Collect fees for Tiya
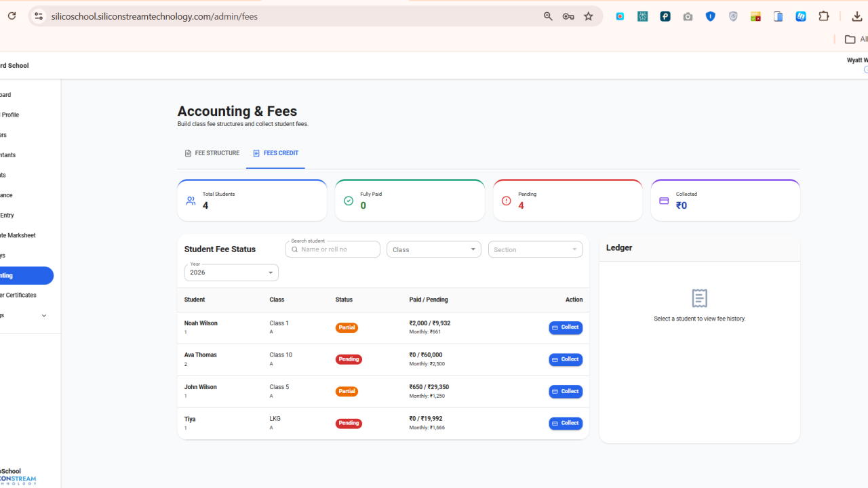Screen dimensions: 868x488 pyautogui.click(x=566, y=424)
